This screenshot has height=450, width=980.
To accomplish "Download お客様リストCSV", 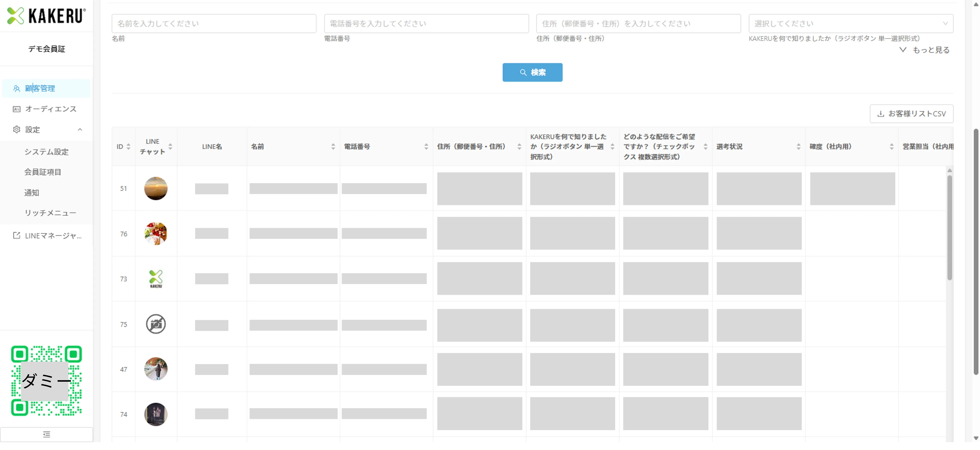I will (911, 114).
